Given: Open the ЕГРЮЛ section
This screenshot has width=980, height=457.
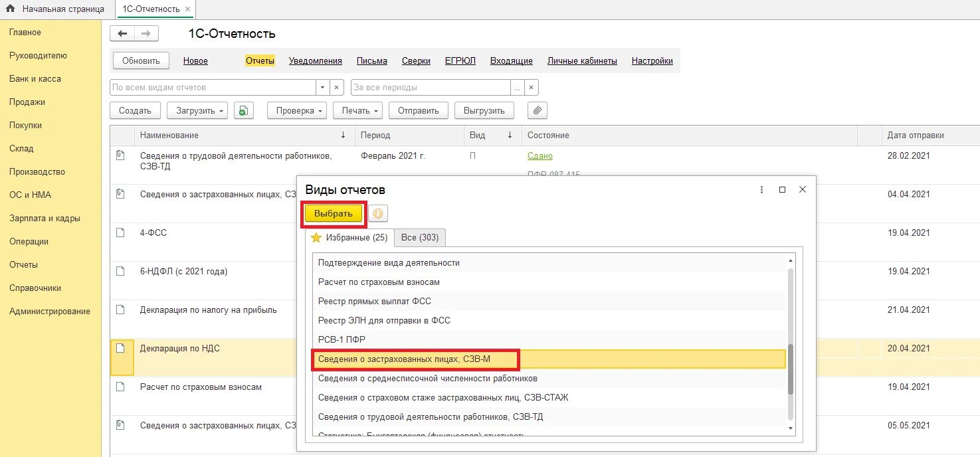Looking at the screenshot, I should pos(460,60).
